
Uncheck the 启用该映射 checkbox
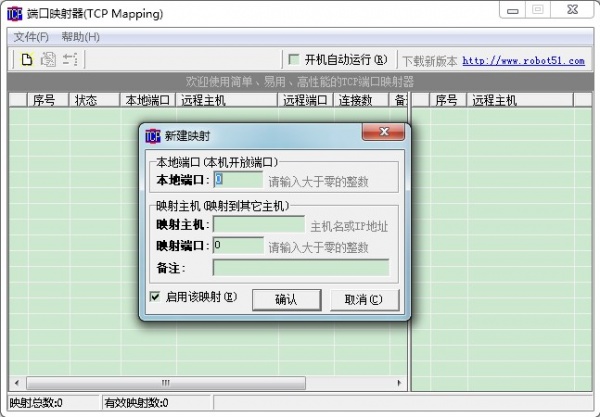[x=155, y=296]
